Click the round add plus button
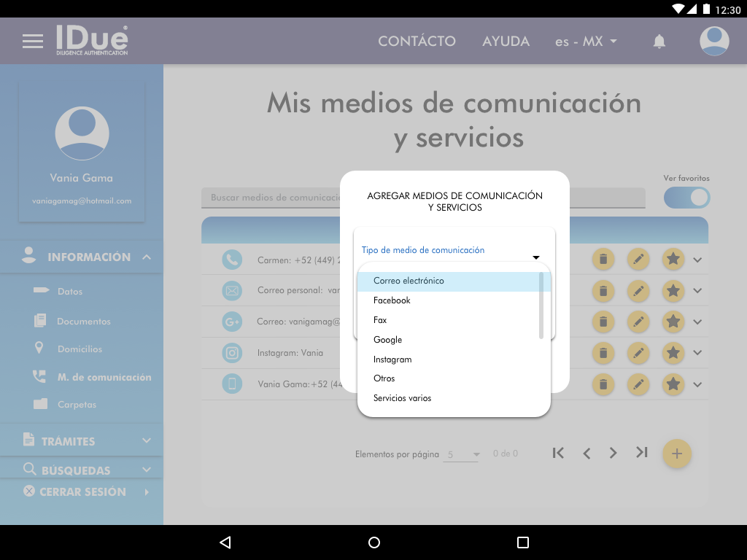Viewport: 747px width, 560px height. pyautogui.click(x=676, y=454)
